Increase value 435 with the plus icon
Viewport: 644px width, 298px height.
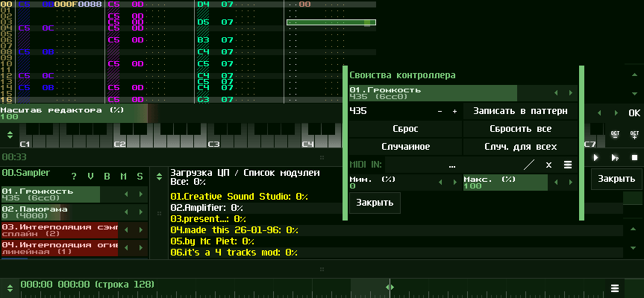point(454,111)
